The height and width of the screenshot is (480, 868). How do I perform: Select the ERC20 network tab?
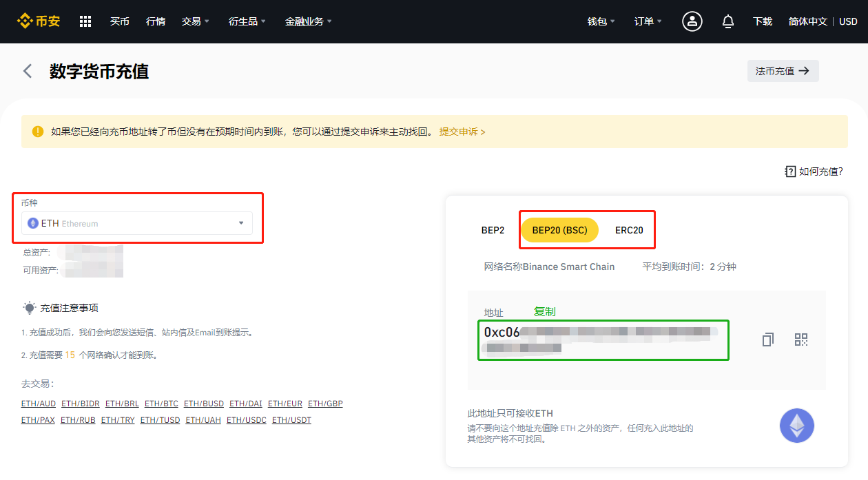pos(629,230)
